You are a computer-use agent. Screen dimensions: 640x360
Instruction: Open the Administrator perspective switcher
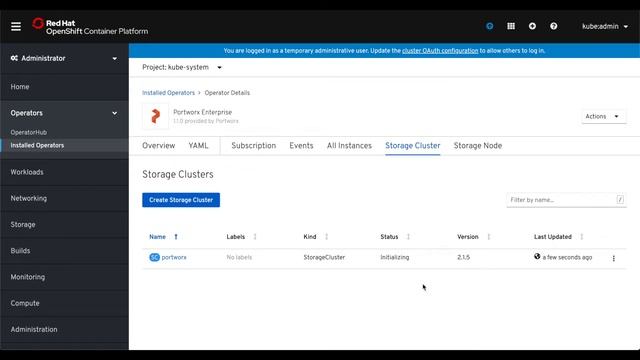tap(64, 58)
